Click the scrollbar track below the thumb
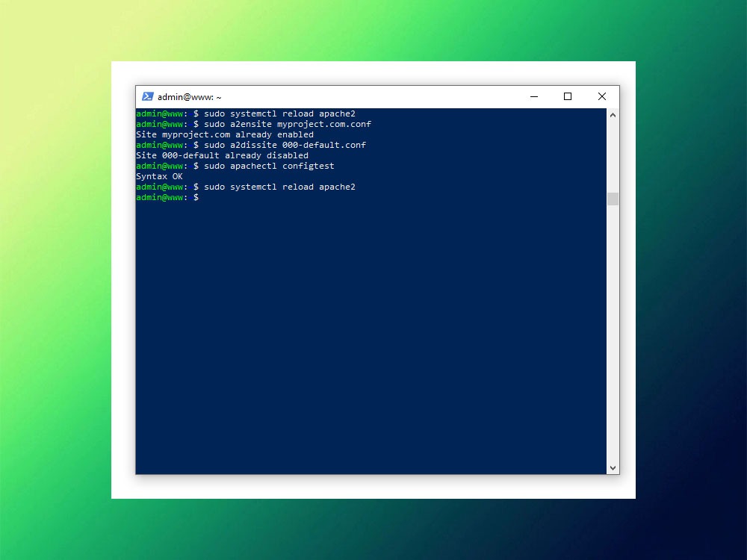 (613, 336)
